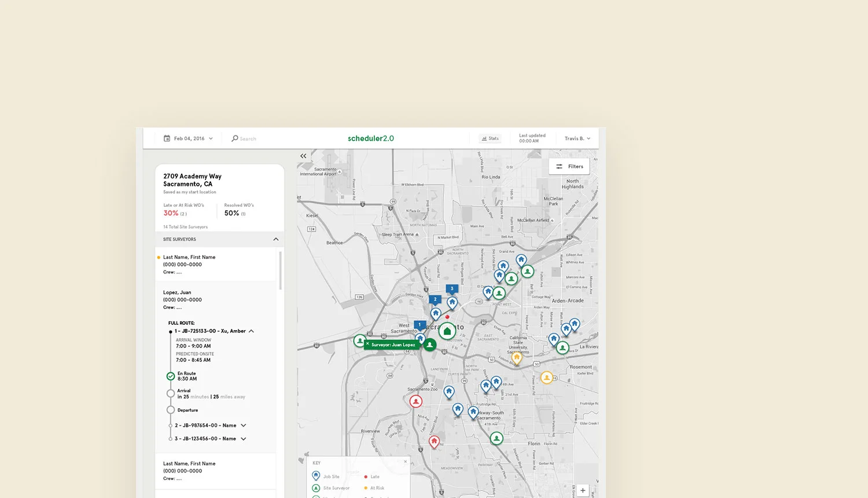Select the bottom Last Name, First Name surveyor
868x498 pixels.
[x=189, y=464]
